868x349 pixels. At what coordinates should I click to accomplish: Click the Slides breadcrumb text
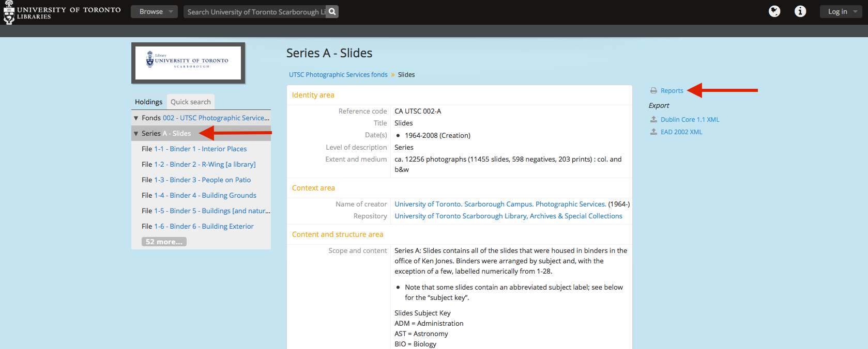point(406,75)
